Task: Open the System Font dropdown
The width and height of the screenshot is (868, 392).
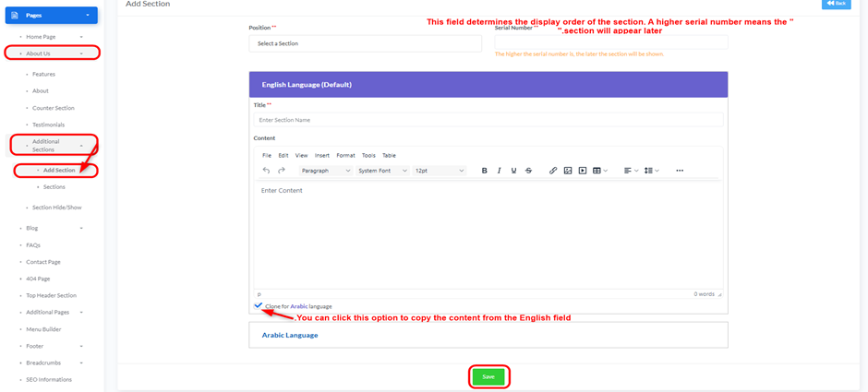Action: [x=382, y=171]
